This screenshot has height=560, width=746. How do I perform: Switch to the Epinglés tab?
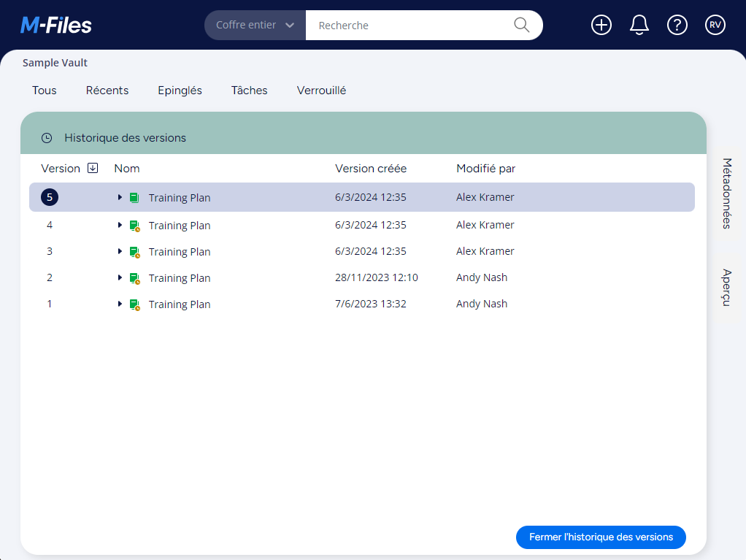pyautogui.click(x=180, y=91)
